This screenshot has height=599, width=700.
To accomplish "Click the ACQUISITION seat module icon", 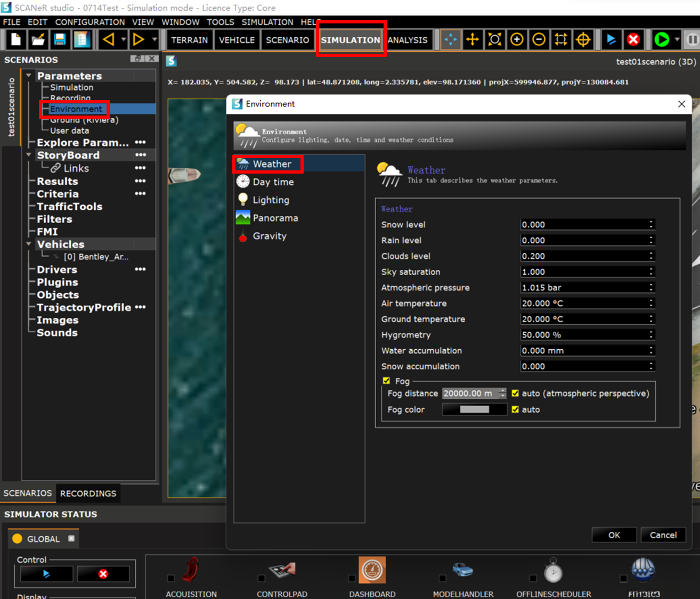I will pos(190,570).
